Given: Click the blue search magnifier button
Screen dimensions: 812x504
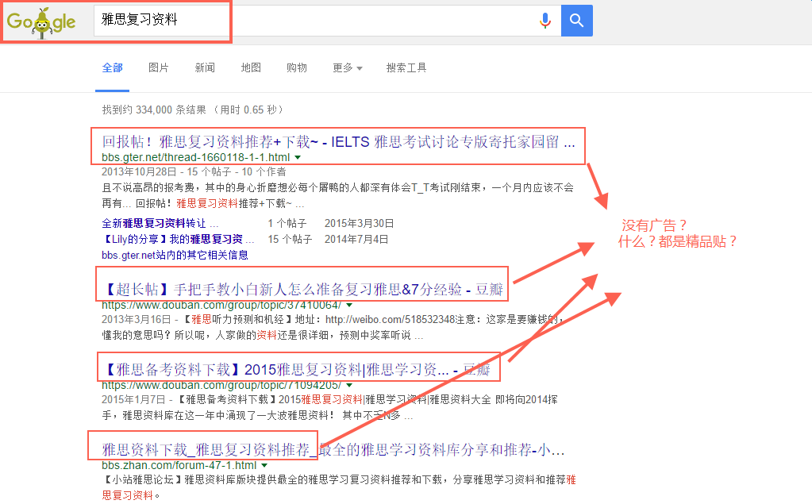Looking at the screenshot, I should pyautogui.click(x=577, y=21).
